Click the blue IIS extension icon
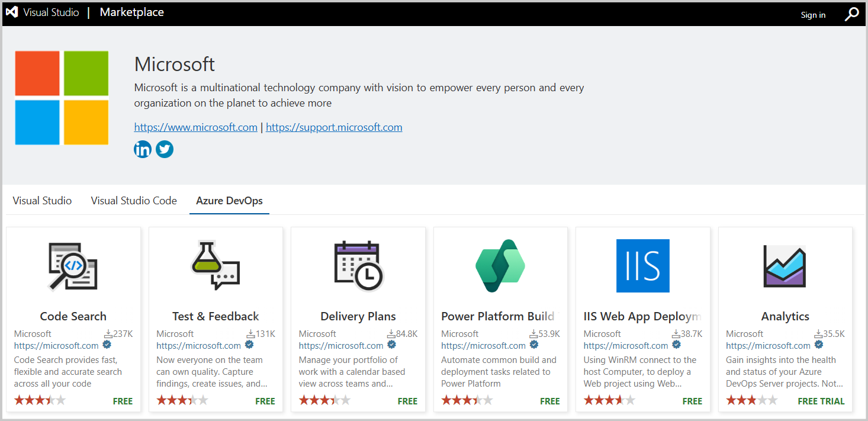This screenshot has width=868, height=421. (x=642, y=266)
